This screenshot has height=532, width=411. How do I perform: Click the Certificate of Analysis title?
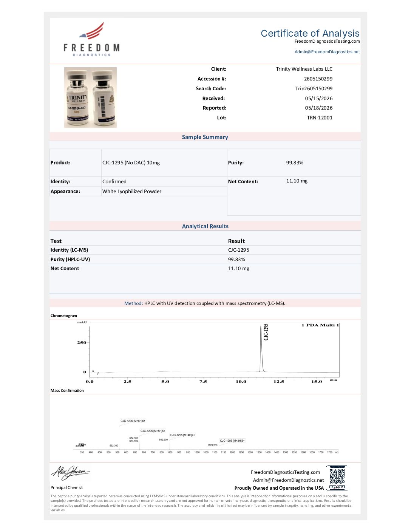tap(310, 33)
